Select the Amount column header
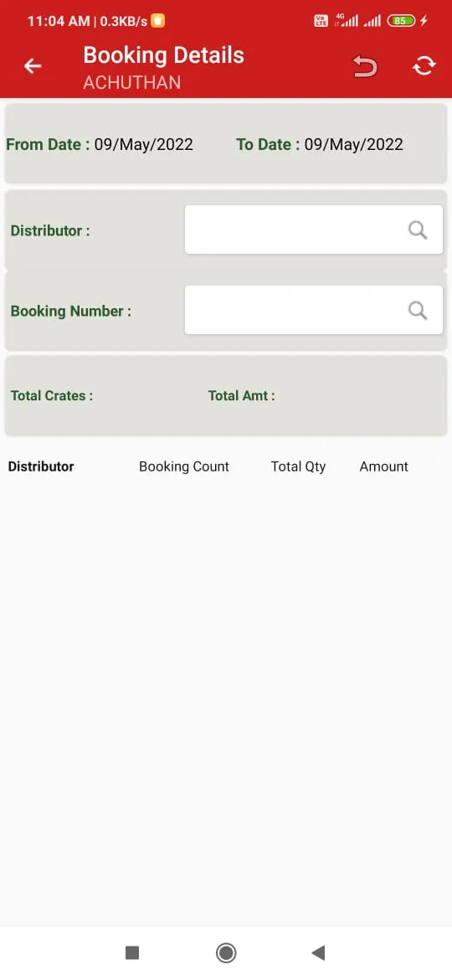 click(384, 467)
